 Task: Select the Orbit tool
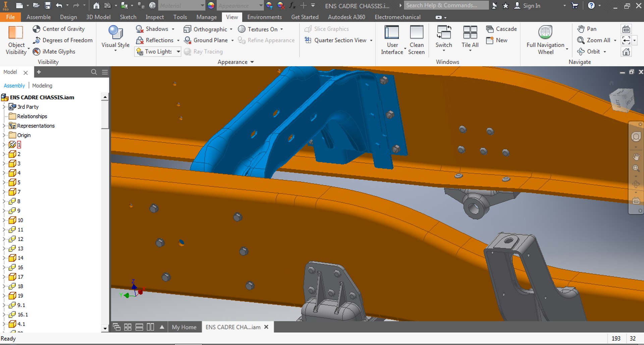pos(589,52)
